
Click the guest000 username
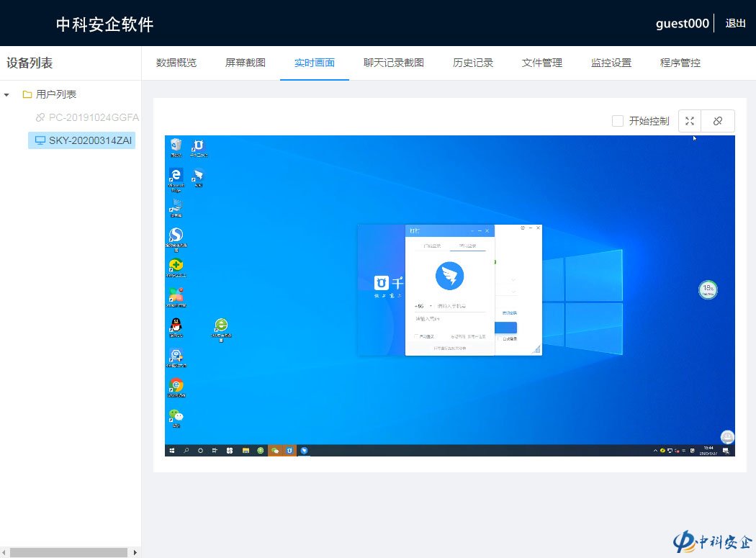683,23
